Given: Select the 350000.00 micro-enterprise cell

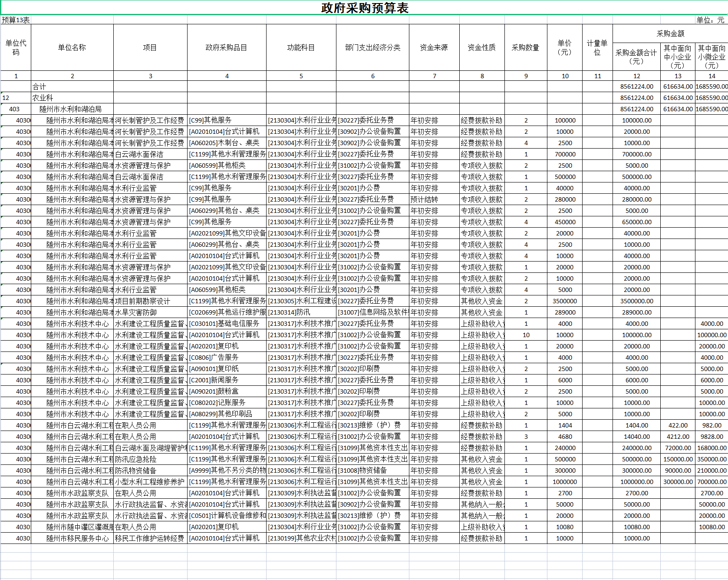Looking at the screenshot, I should 712,459.
